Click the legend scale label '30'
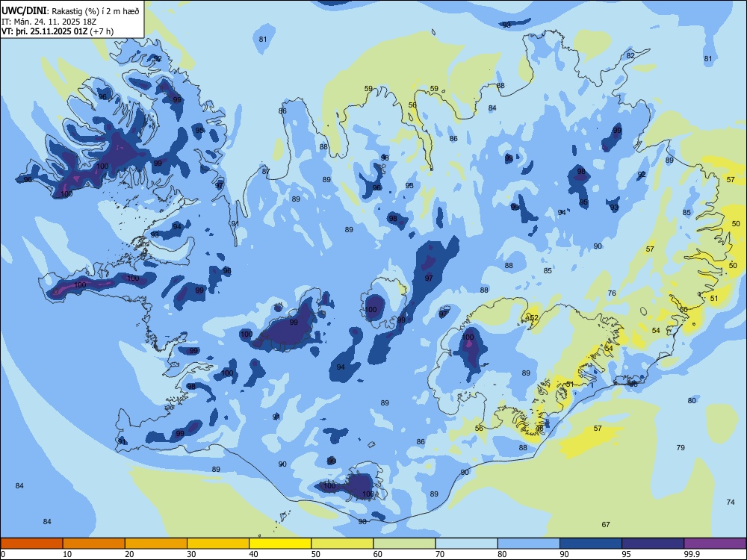This screenshot has width=747, height=560. click(x=191, y=554)
